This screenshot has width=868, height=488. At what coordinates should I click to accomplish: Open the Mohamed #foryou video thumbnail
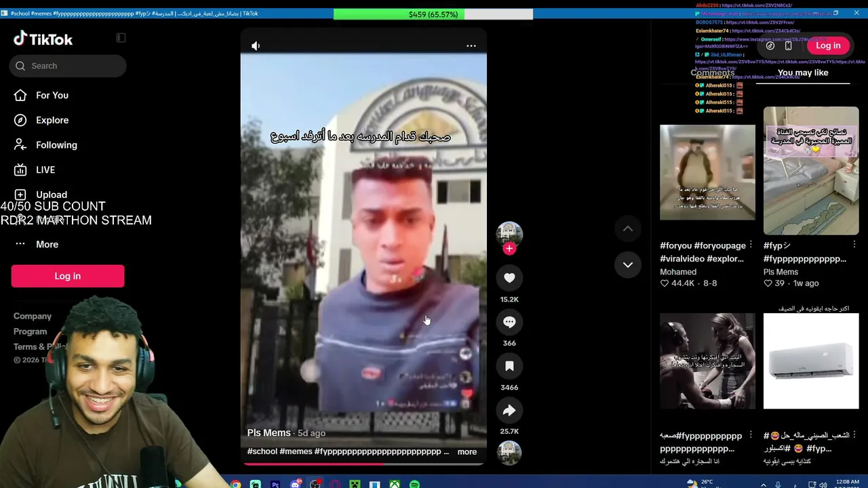[707, 172]
